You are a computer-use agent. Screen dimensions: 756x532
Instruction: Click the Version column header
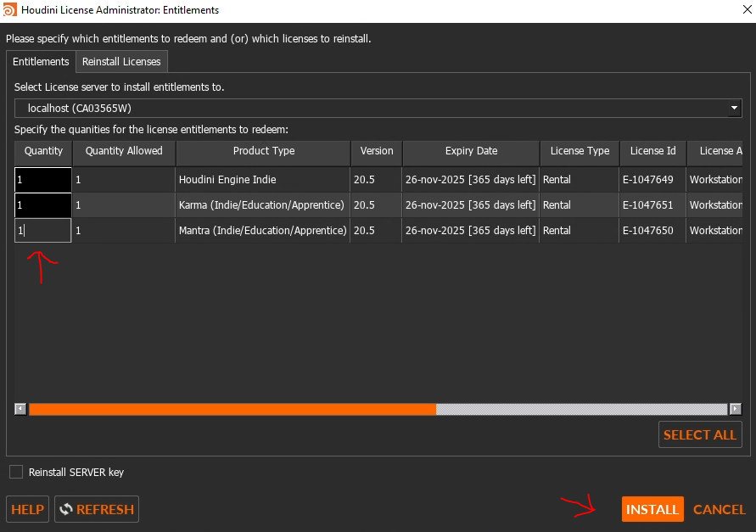coord(377,151)
